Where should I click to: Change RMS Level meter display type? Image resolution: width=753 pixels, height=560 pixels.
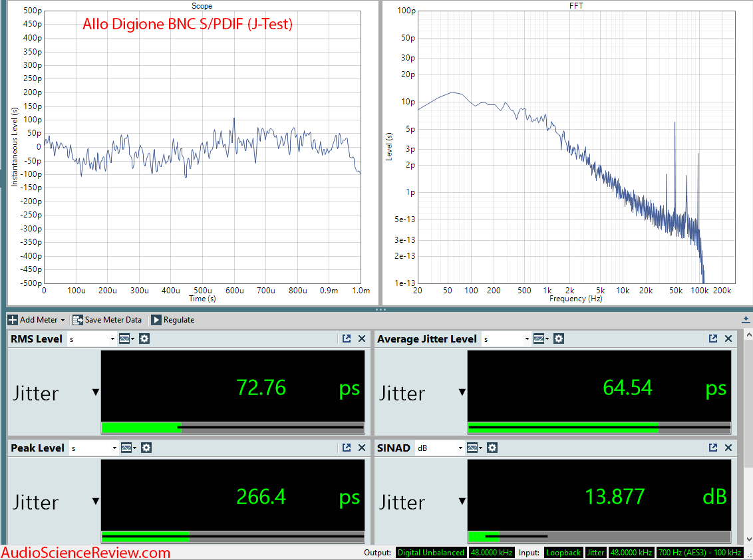pos(126,339)
